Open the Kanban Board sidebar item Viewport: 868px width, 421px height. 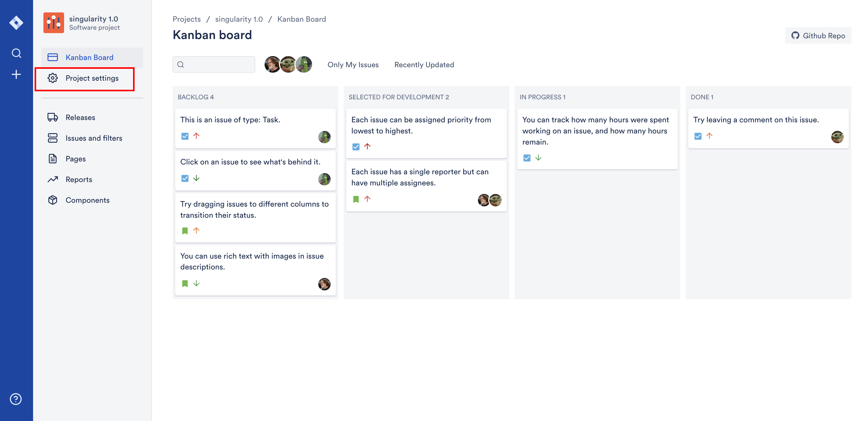pyautogui.click(x=89, y=57)
